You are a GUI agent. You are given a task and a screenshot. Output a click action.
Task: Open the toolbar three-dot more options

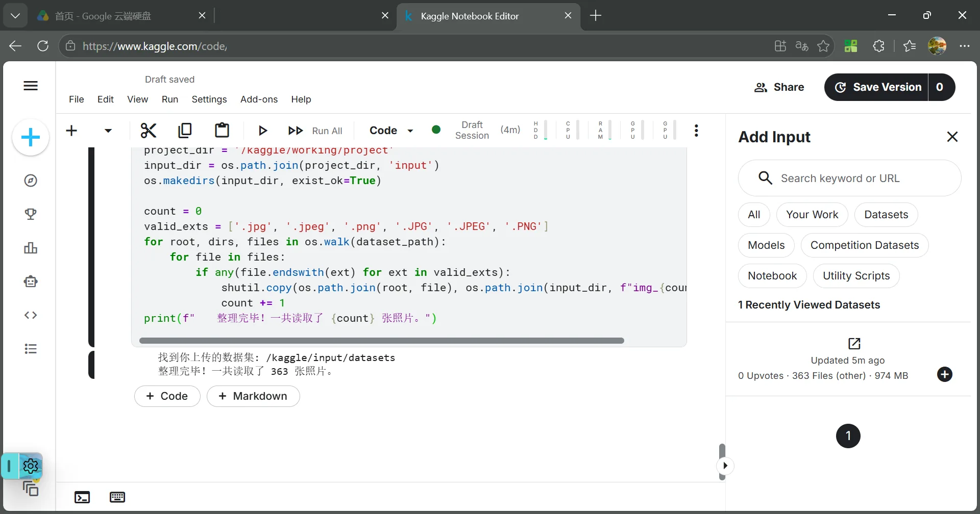click(x=696, y=131)
